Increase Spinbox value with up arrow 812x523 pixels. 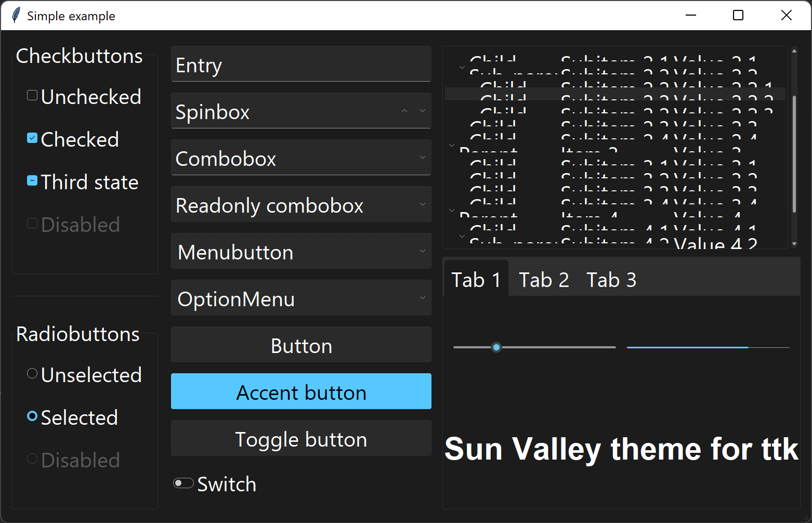pyautogui.click(x=404, y=110)
